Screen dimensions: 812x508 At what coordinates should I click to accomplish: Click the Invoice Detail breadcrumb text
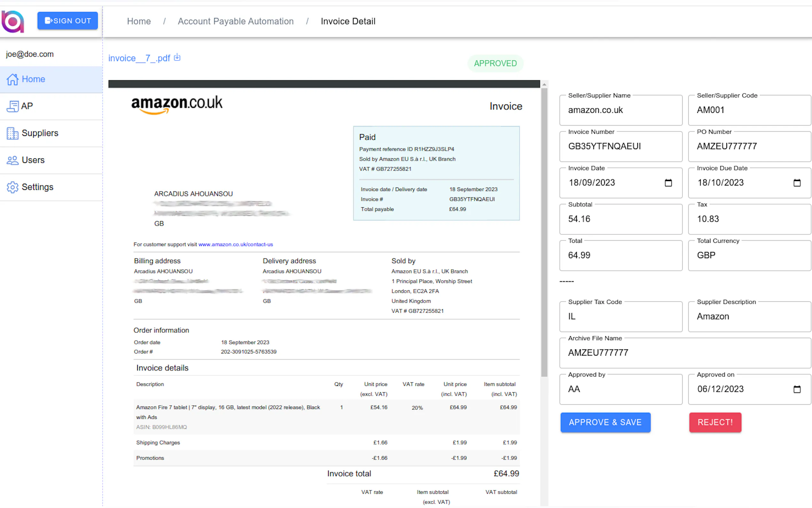(x=348, y=21)
